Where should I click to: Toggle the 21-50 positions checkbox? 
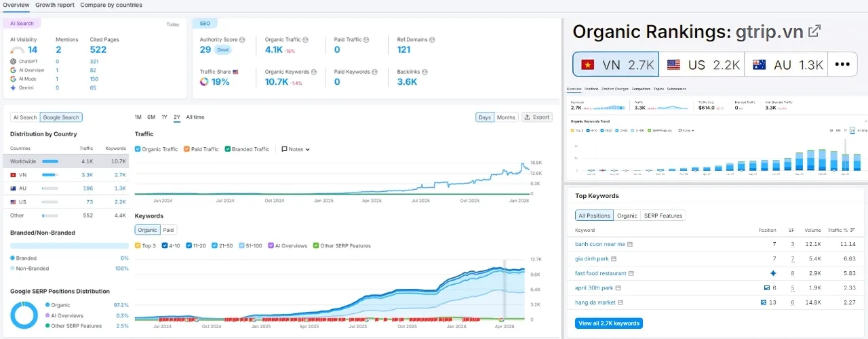[214, 245]
